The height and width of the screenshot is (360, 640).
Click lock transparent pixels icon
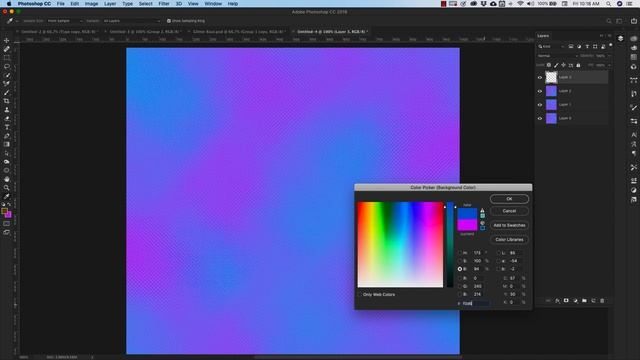point(549,65)
